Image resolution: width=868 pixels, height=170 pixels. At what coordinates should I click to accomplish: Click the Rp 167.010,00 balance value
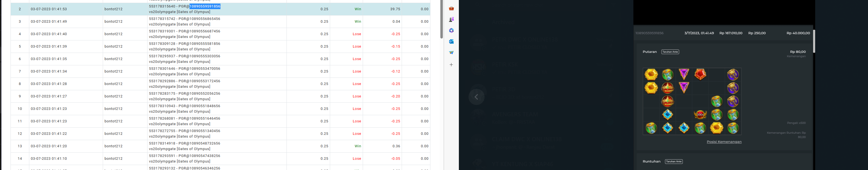[x=731, y=33]
